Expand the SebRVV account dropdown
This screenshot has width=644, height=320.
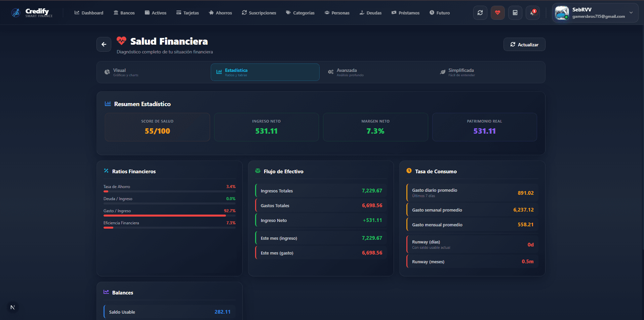pyautogui.click(x=631, y=13)
